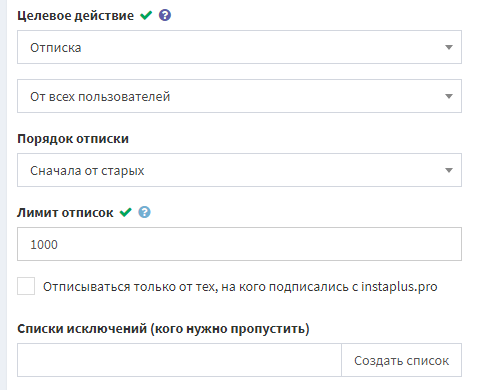486x390 pixels.
Task: Click the Порядок отписки heading
Action: click(x=73, y=139)
